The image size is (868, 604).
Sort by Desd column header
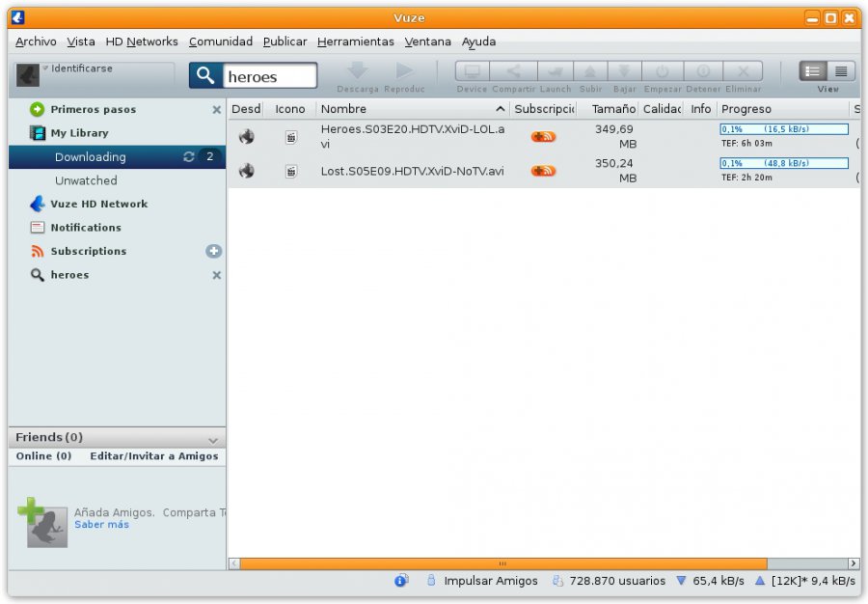pos(246,109)
